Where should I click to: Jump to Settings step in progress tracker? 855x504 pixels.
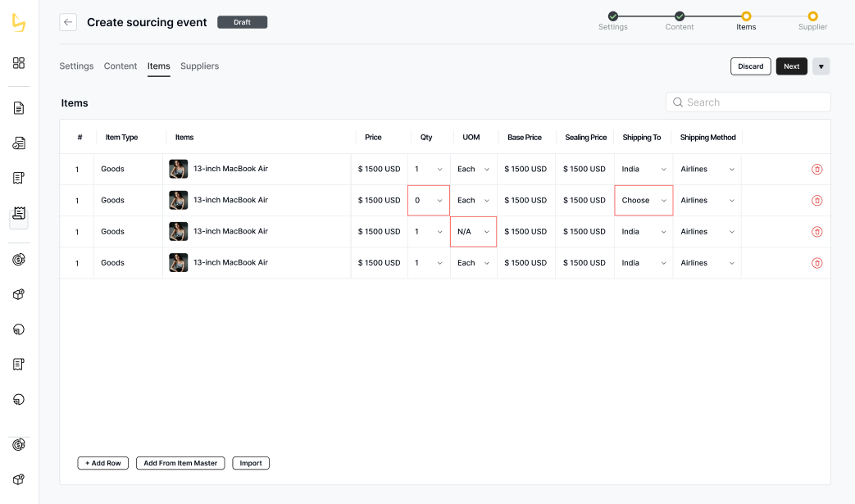coord(613,16)
